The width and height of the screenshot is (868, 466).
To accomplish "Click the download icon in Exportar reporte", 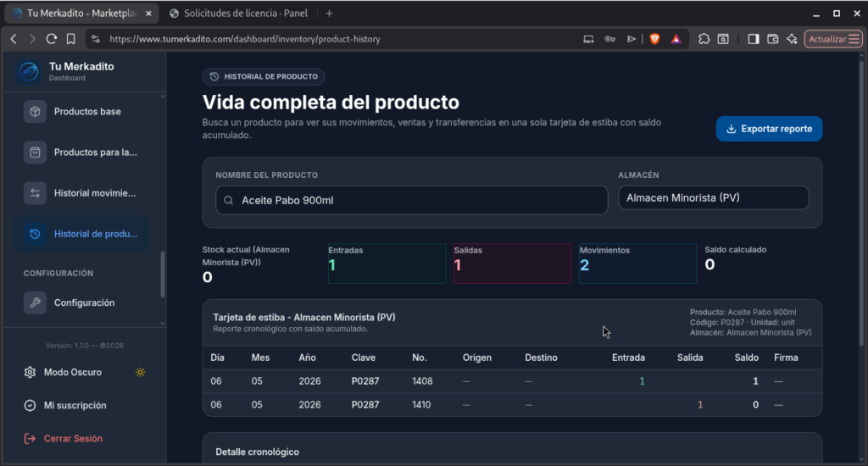I will pyautogui.click(x=732, y=129).
